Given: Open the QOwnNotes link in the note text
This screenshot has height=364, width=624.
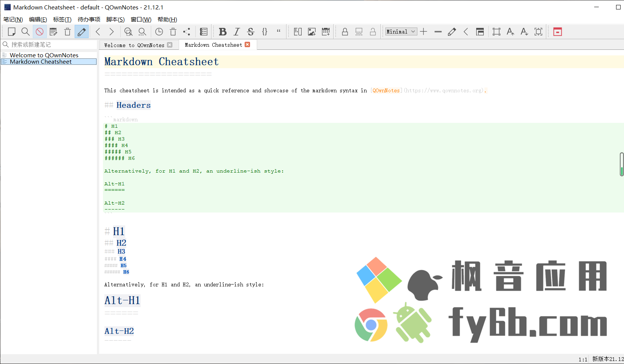Looking at the screenshot, I should click(x=386, y=90).
